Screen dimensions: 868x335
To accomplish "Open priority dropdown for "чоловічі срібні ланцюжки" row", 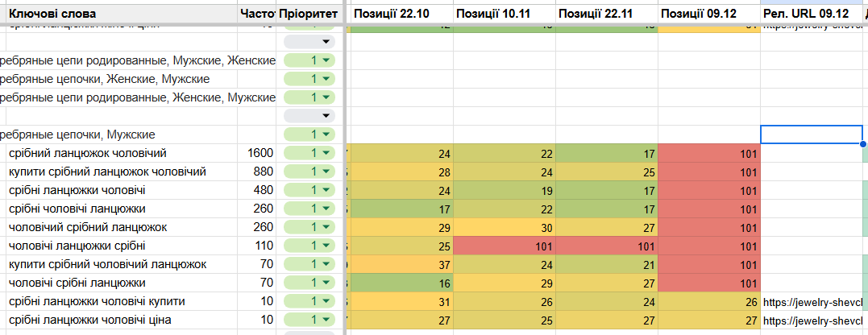I will 326,283.
